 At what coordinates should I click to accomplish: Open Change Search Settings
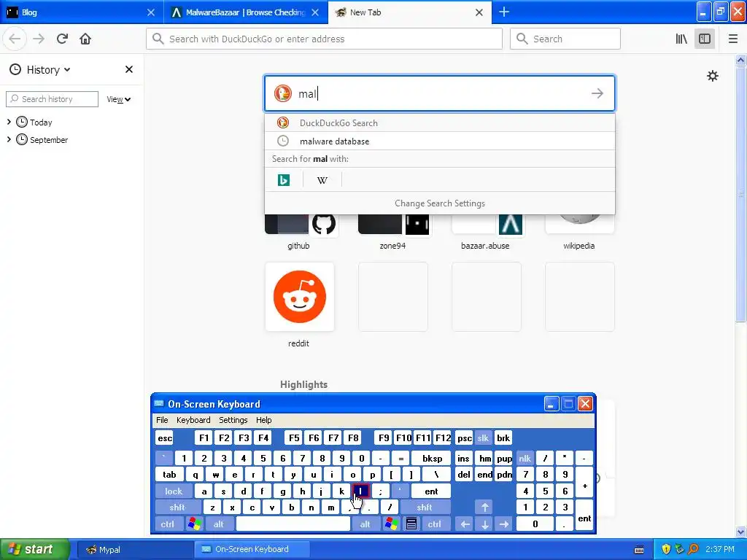[440, 203]
